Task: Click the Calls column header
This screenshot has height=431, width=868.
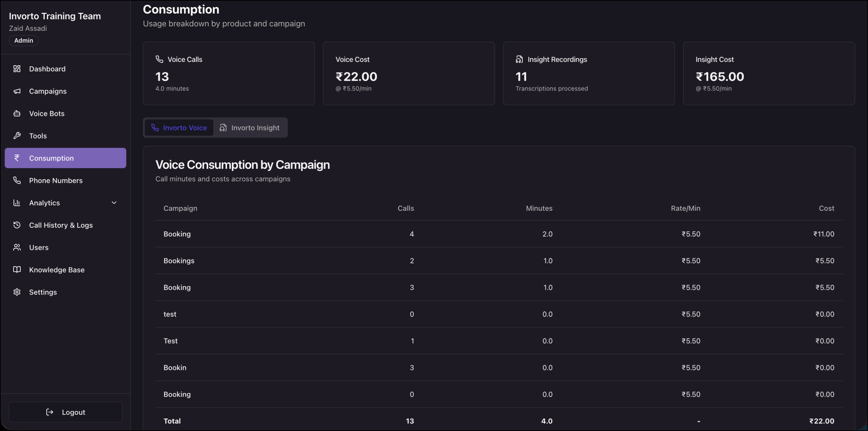Action: [406, 208]
